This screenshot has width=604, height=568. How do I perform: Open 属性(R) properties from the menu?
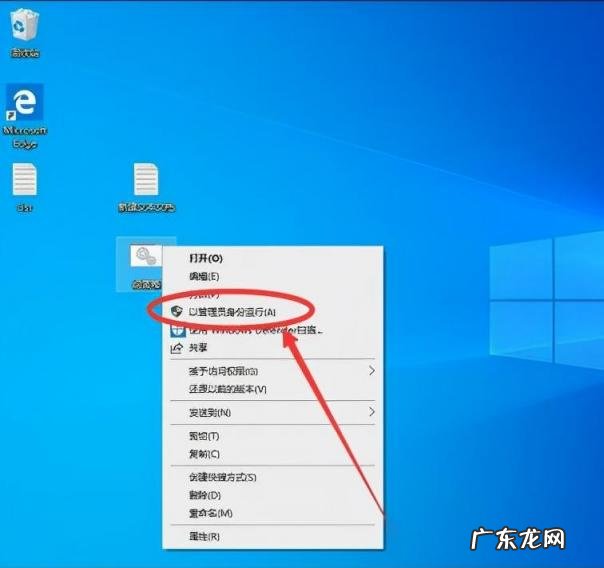(x=204, y=536)
